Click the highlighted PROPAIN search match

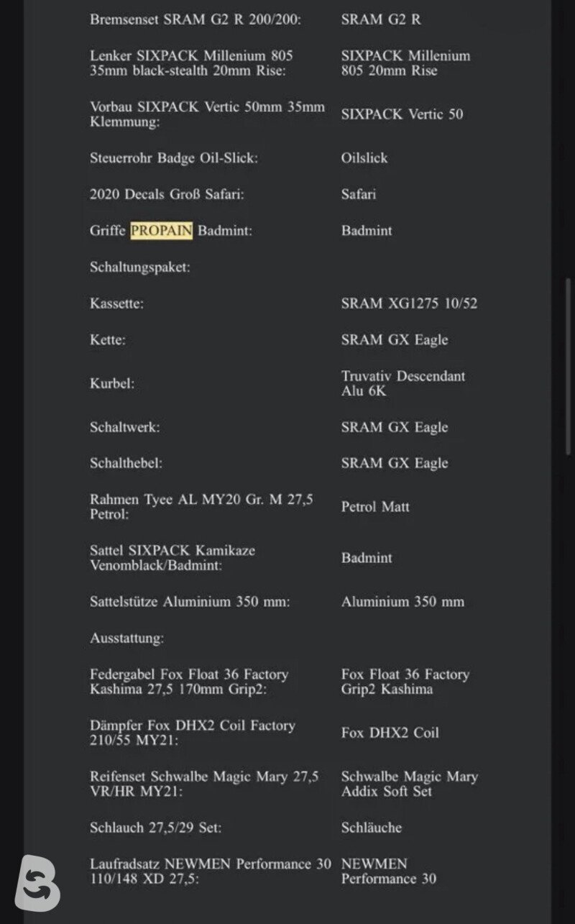[161, 231]
